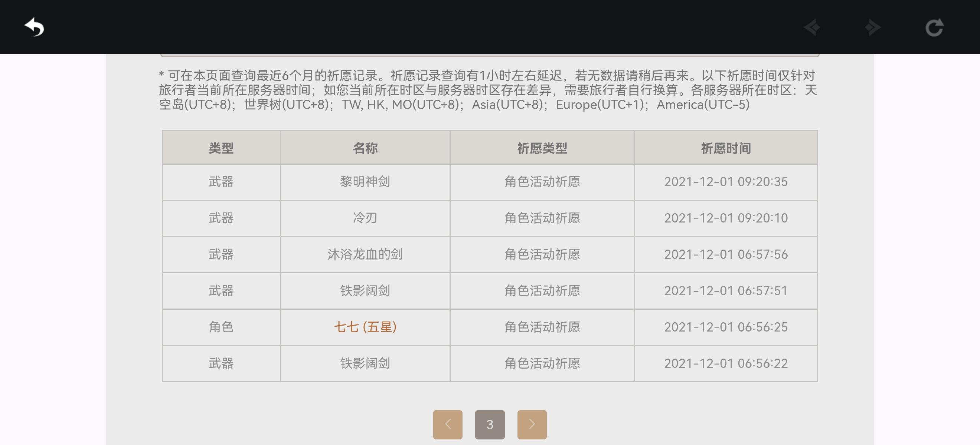
Task: Click the timestamp 2021-12-01 06:56:22
Action: [725, 363]
